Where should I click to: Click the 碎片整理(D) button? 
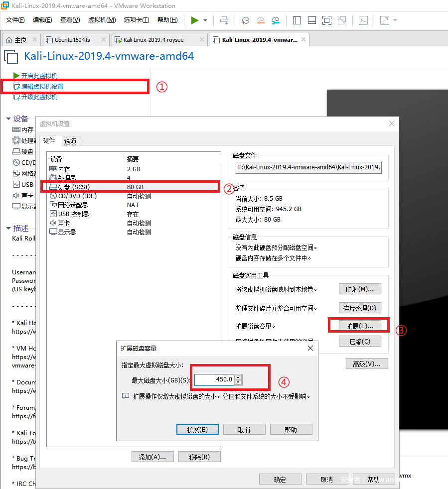[360, 308]
